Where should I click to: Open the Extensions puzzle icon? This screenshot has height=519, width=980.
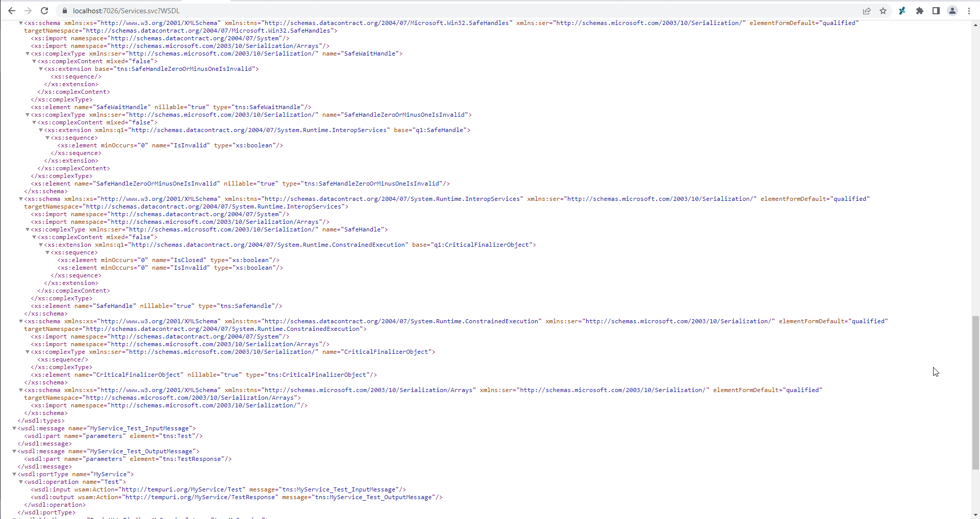tap(919, 11)
